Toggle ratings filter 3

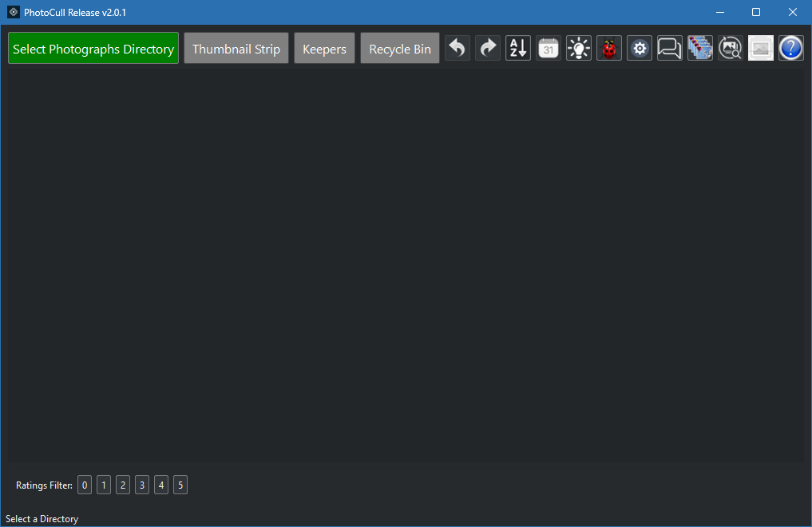pos(141,485)
